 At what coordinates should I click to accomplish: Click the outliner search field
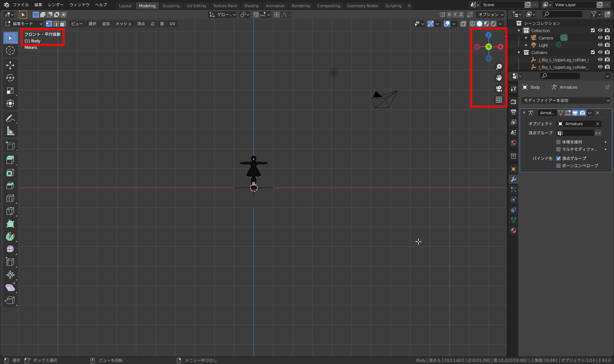pos(562,14)
